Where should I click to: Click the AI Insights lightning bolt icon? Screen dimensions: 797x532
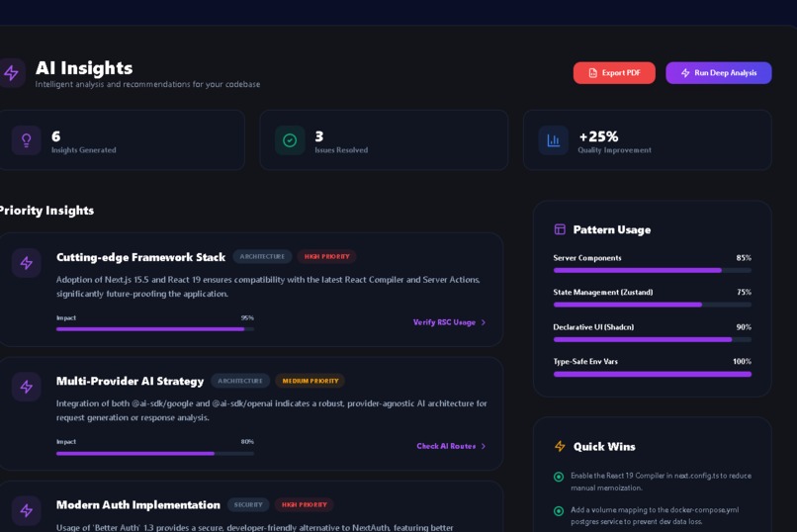(11, 73)
